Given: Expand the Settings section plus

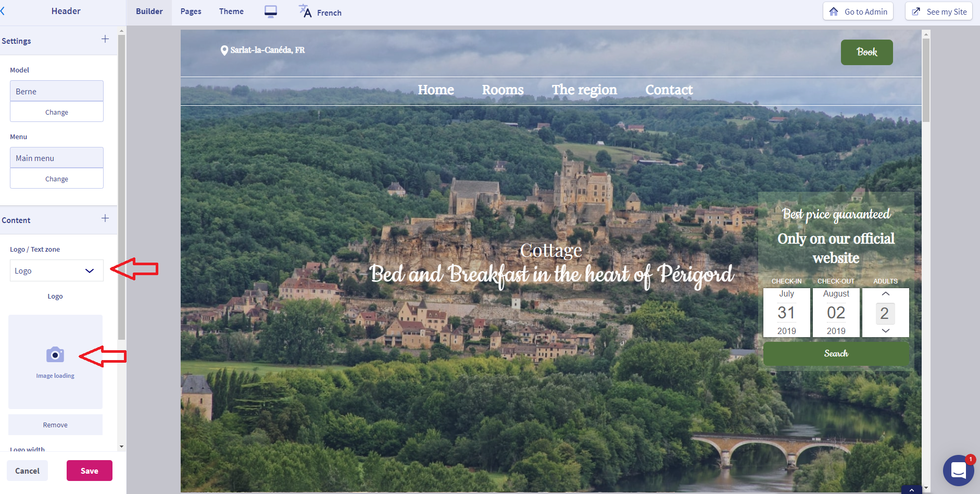Looking at the screenshot, I should click(105, 39).
